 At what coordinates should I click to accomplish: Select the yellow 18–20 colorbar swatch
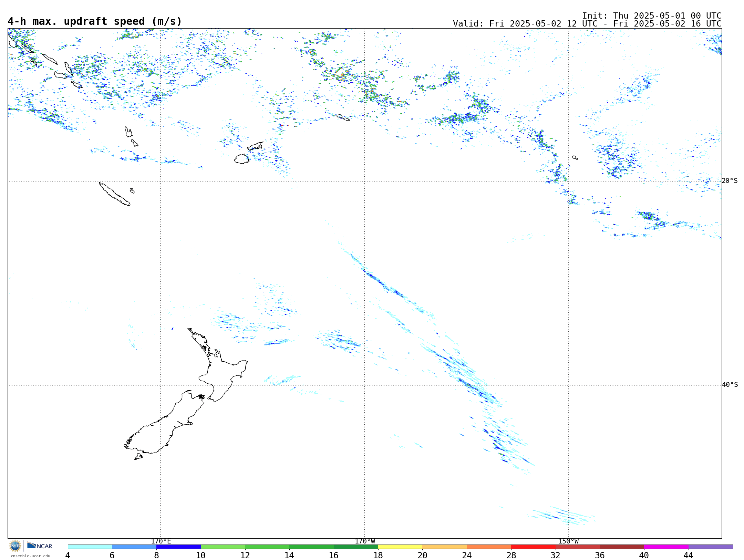tap(400, 547)
